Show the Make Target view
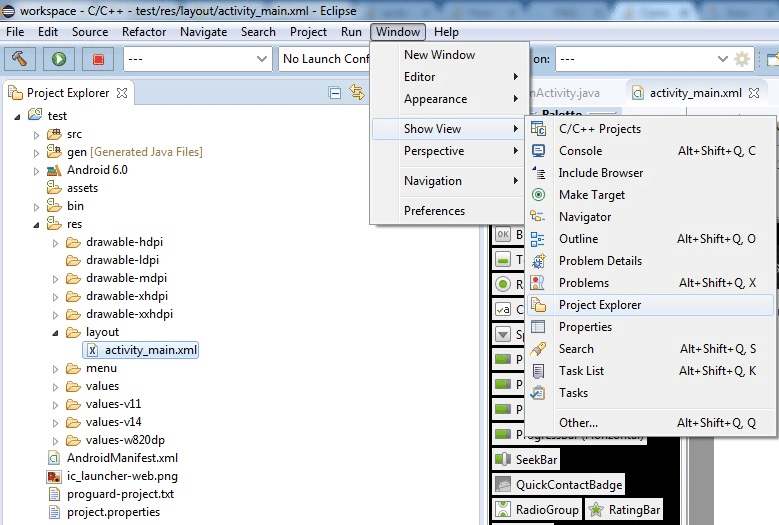 650,195
